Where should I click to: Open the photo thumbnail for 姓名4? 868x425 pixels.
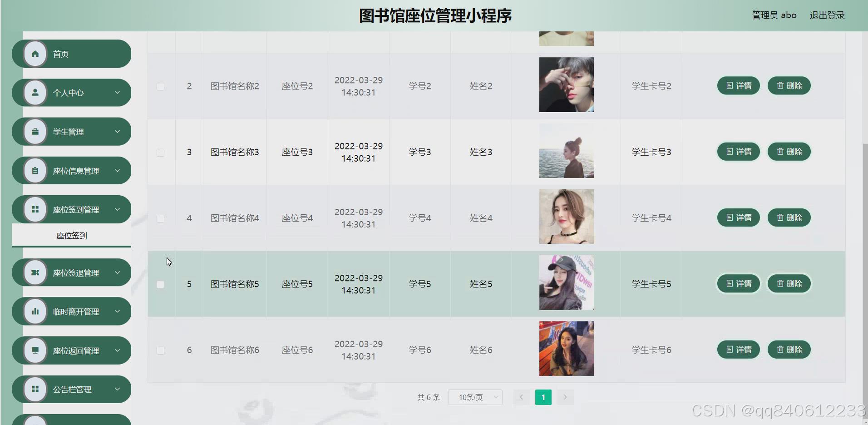(x=567, y=217)
